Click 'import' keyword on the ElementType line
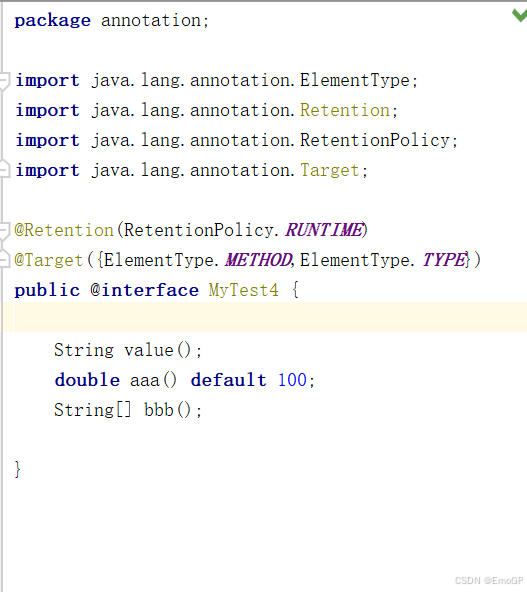The height and width of the screenshot is (592, 527). click(48, 81)
